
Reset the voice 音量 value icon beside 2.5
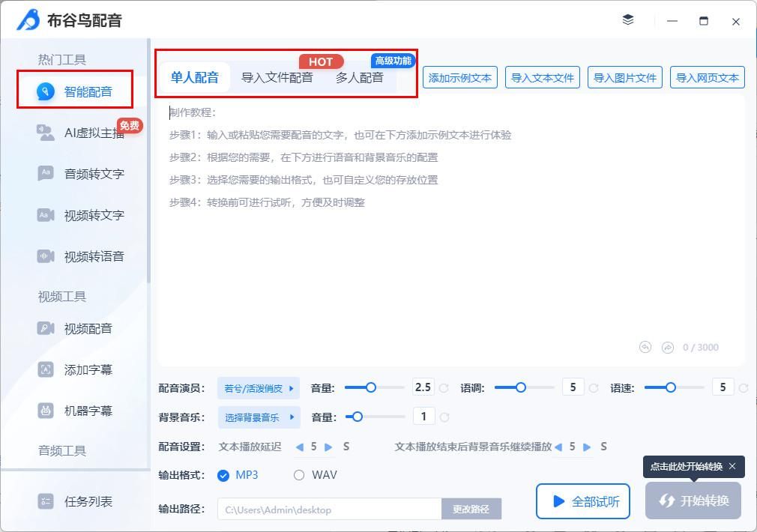click(x=444, y=387)
